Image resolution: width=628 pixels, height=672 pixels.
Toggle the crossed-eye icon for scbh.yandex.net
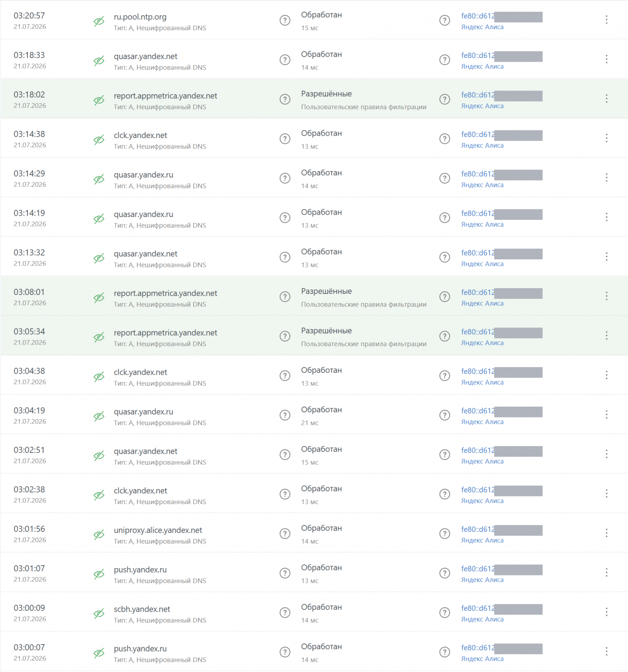coord(99,614)
